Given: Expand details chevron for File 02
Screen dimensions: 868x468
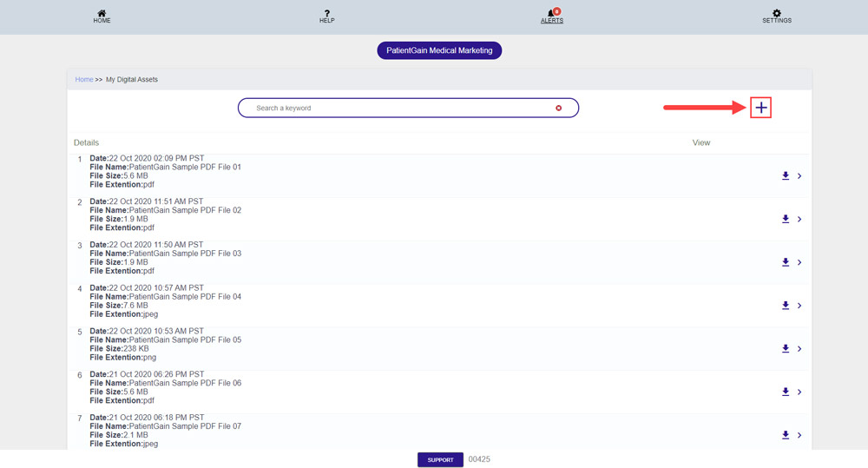Looking at the screenshot, I should point(799,219).
